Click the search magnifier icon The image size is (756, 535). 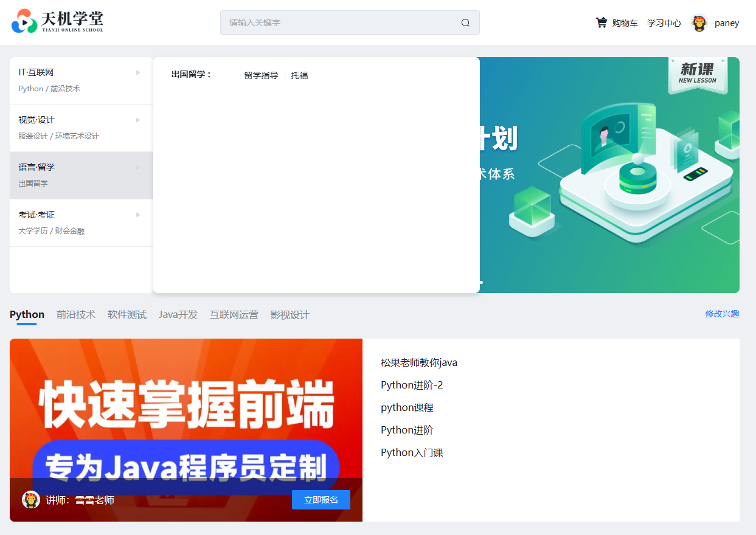click(x=465, y=22)
